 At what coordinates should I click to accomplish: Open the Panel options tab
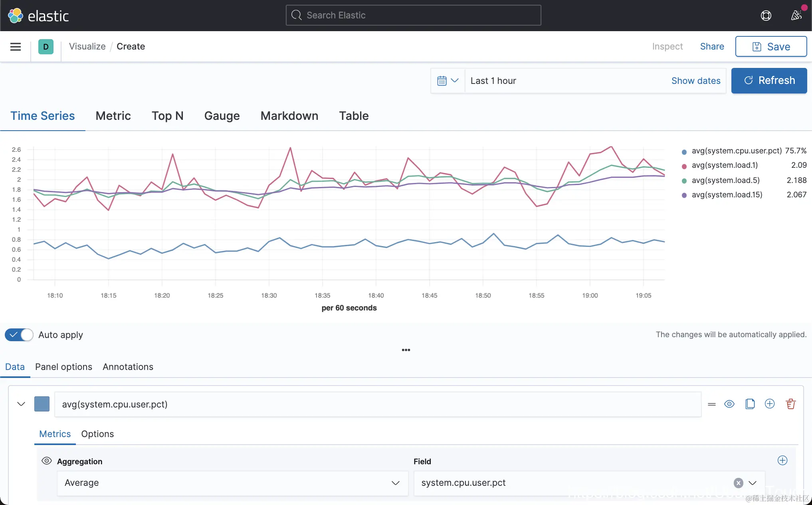tap(63, 367)
